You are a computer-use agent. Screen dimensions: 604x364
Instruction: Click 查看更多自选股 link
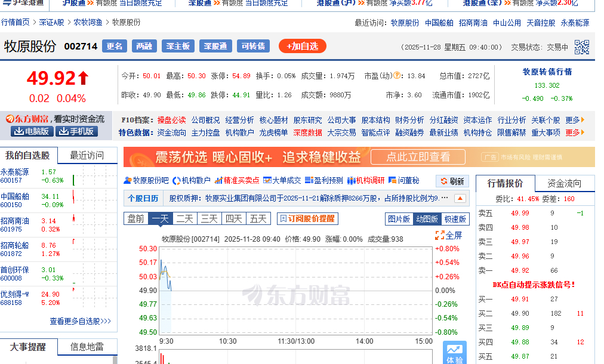80,321
